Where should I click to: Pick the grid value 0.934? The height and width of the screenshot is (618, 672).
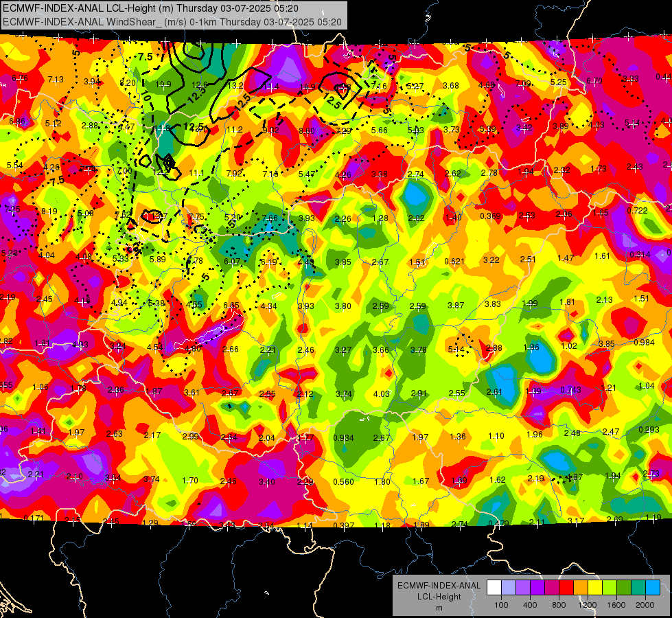point(344,438)
